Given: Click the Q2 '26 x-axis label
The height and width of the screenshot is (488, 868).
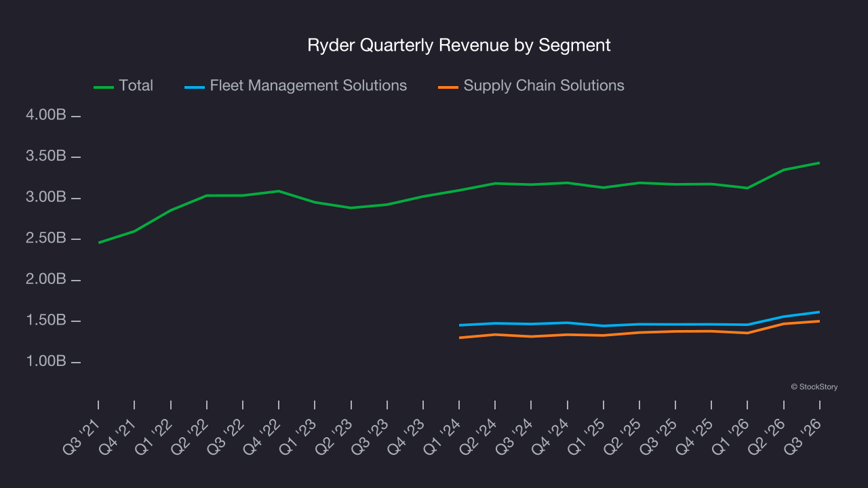Looking at the screenshot, I should coord(768,437).
